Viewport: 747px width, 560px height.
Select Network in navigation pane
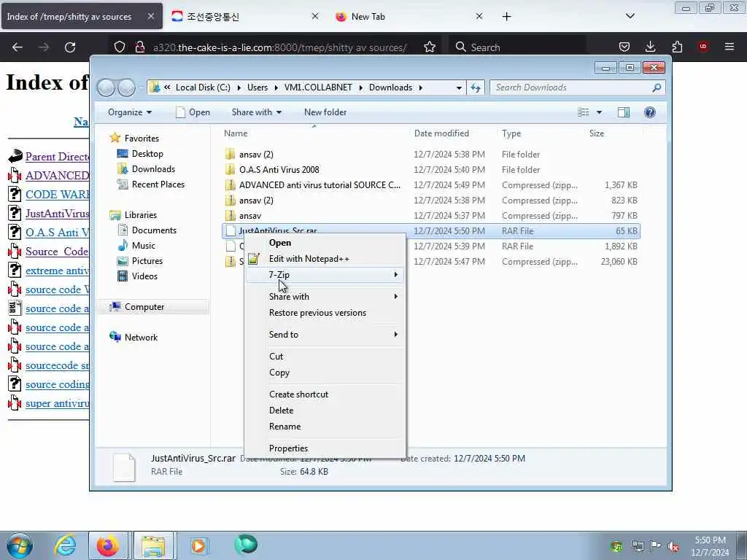click(141, 338)
